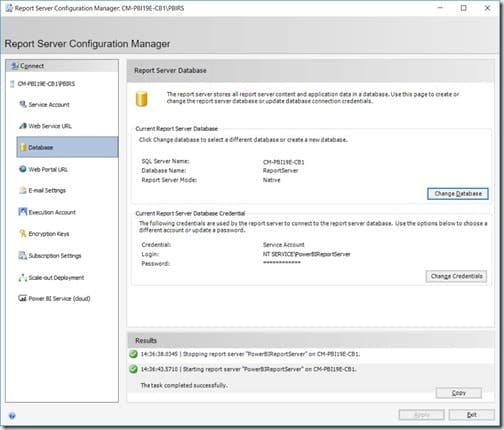Screen dimensions: 504x430
Task: Click the Database Name value ReportServer
Action: click(281, 171)
